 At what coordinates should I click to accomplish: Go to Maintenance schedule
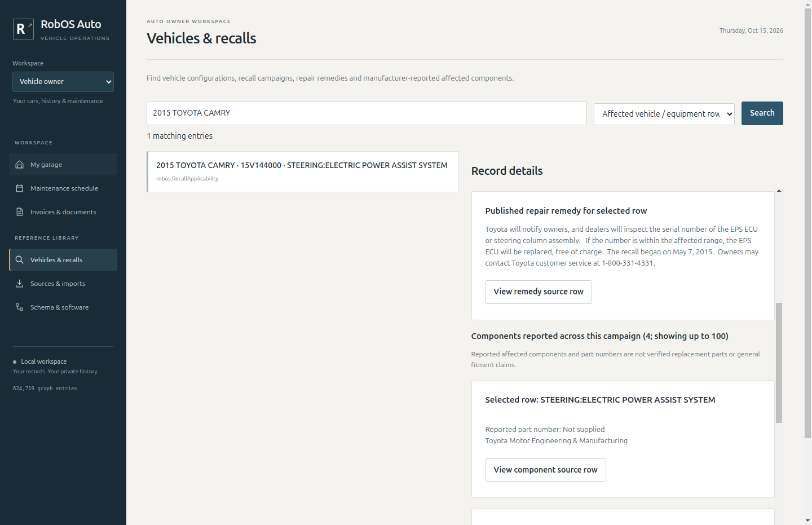click(x=63, y=188)
